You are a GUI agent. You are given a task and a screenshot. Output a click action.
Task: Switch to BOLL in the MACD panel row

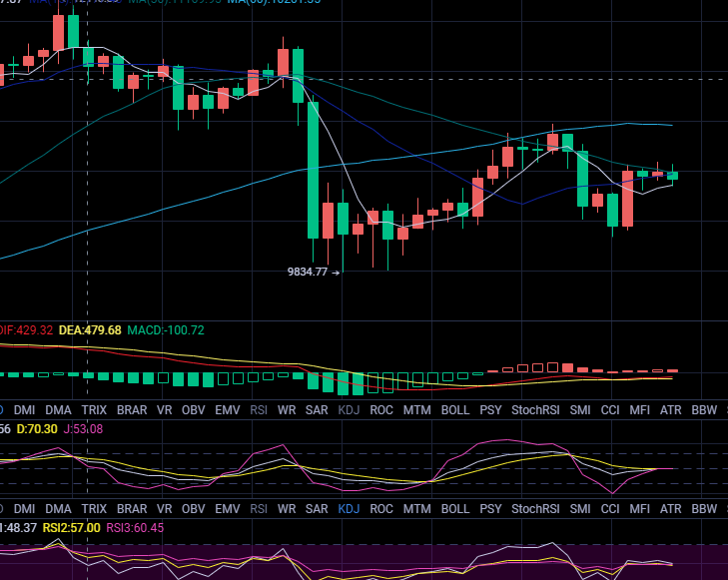[x=454, y=409]
